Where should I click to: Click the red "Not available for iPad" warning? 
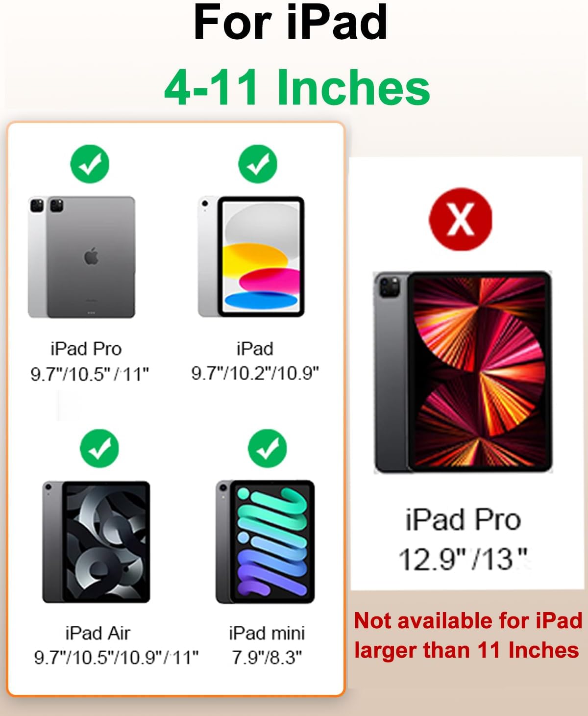(x=468, y=636)
